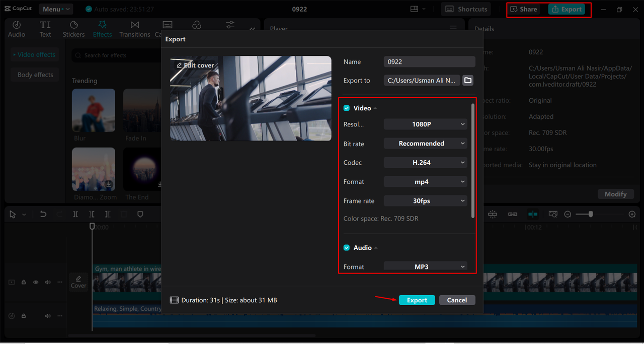The width and height of the screenshot is (644, 344).
Task: Click the timeline Cover button
Action: tap(78, 282)
